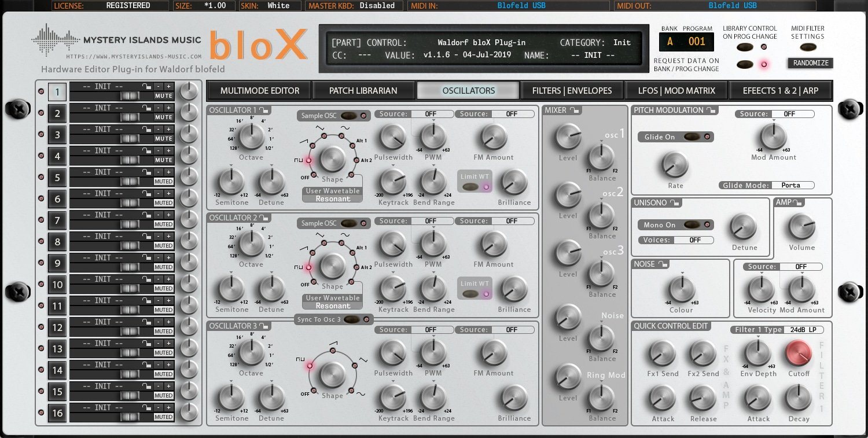Open the Oscillator 1 User Wavetable selector

[333, 195]
